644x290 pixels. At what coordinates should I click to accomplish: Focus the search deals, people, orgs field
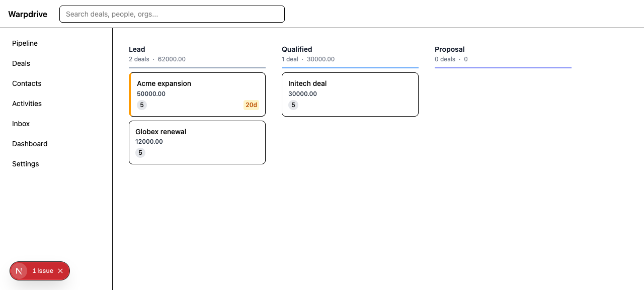[172, 14]
